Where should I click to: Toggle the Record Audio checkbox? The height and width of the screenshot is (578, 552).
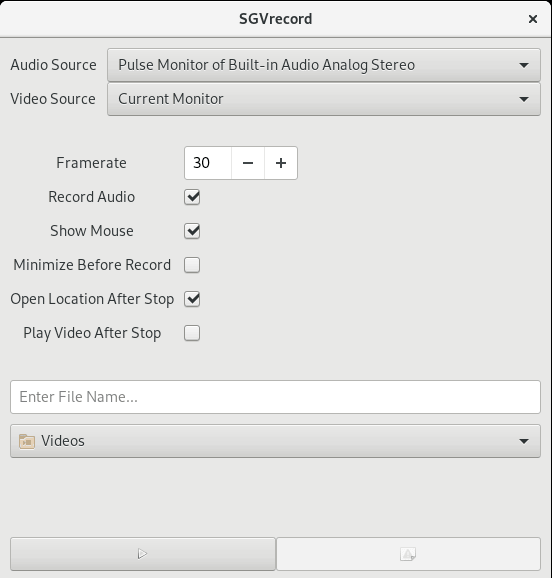coord(192,197)
